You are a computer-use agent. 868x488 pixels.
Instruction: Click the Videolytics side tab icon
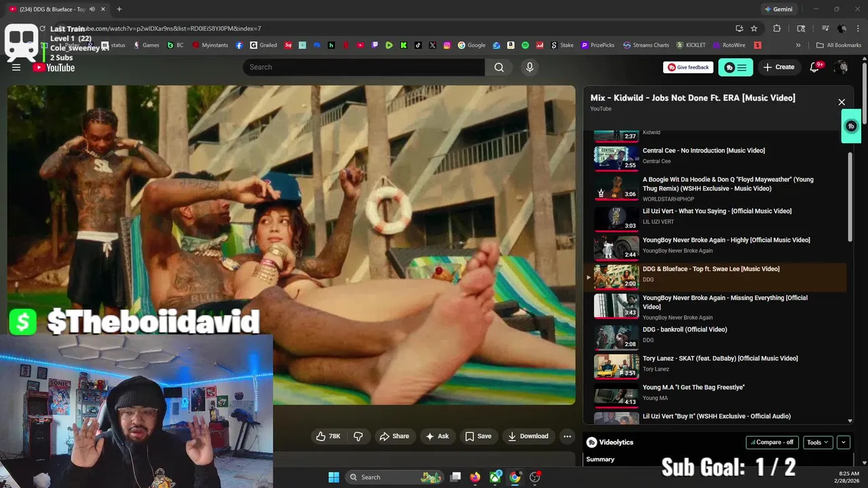point(851,126)
